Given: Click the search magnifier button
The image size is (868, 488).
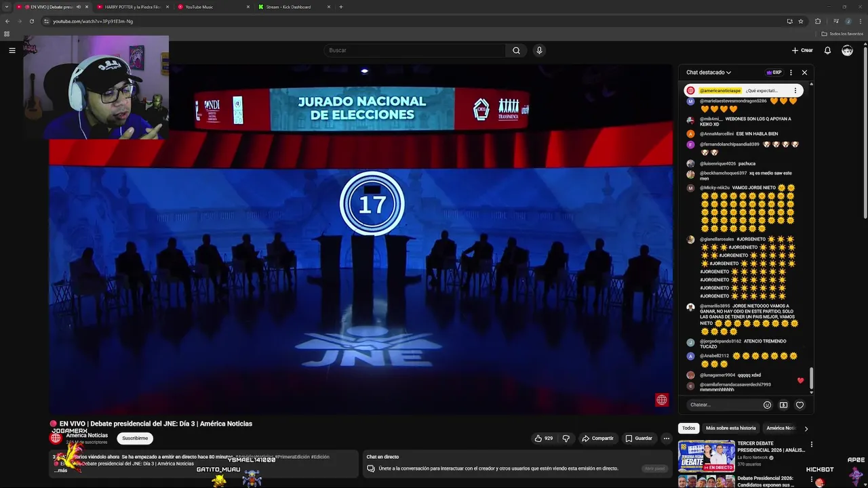Looking at the screenshot, I should tap(516, 50).
